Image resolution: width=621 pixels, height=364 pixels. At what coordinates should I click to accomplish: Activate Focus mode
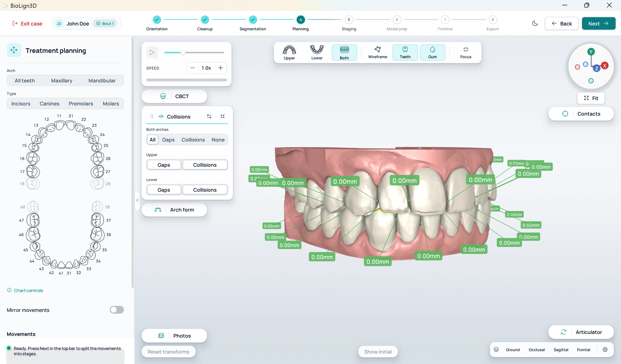tap(466, 52)
